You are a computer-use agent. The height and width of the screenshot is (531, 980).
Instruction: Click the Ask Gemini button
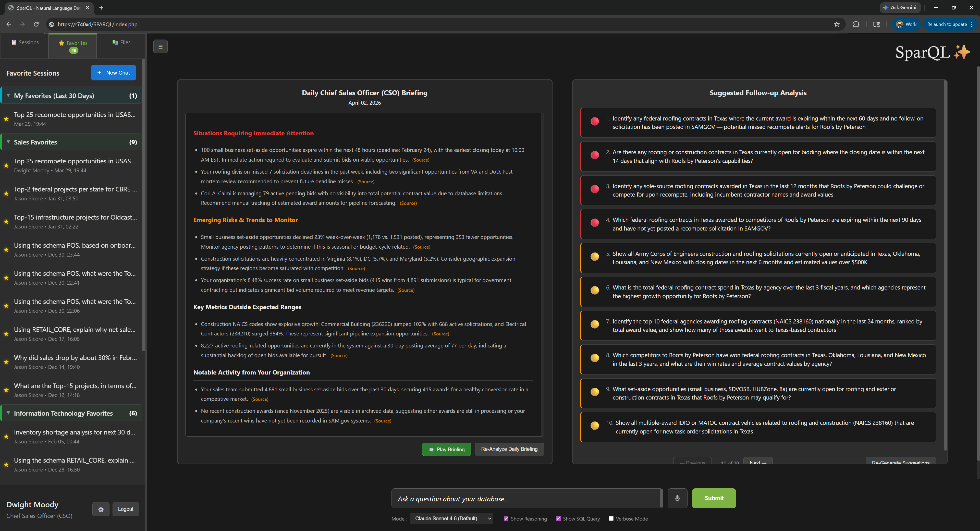click(x=900, y=7)
